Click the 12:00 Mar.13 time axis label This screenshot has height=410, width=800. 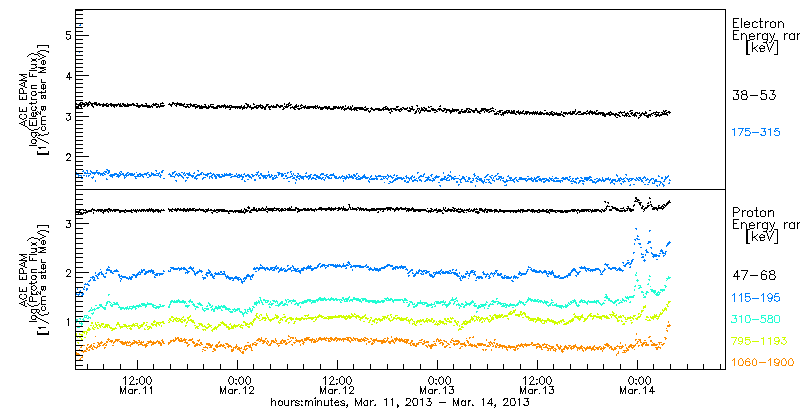click(x=537, y=385)
